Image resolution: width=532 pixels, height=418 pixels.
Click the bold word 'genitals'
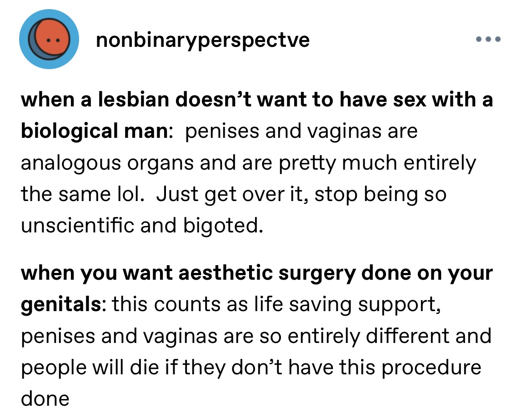61,304
